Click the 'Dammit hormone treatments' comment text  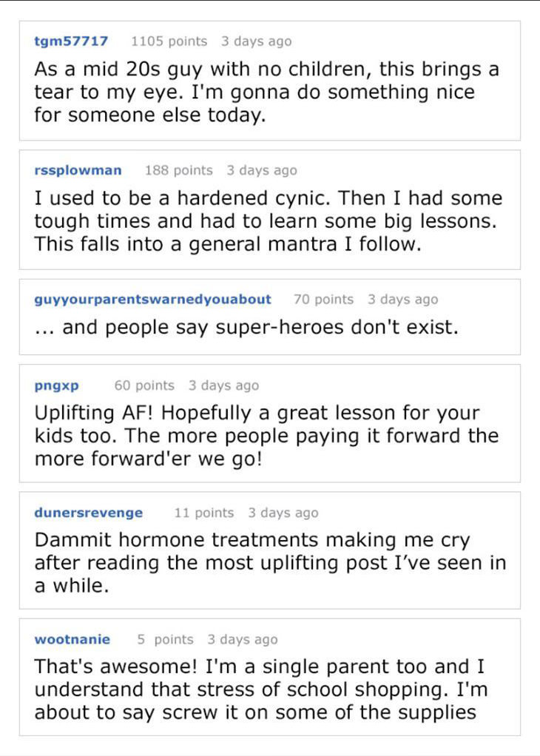pyautogui.click(x=270, y=563)
